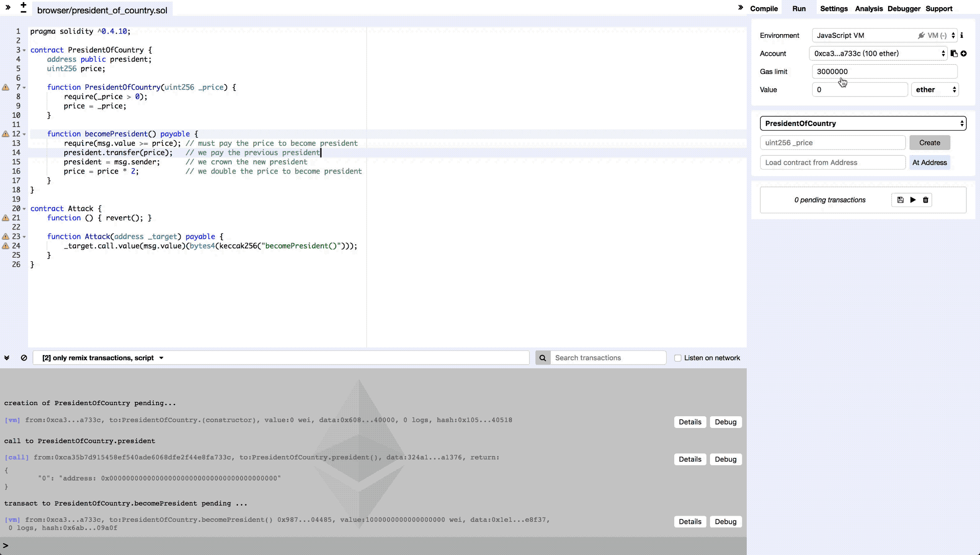Run the recorded transactions with the play icon

click(913, 200)
